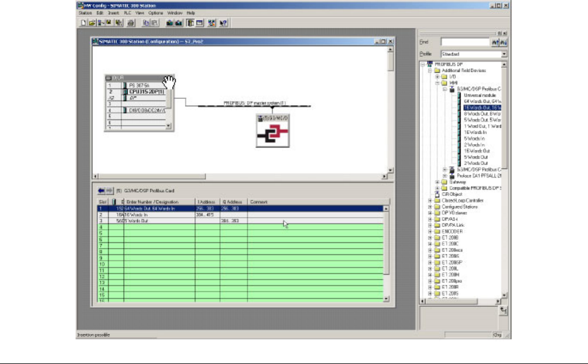Click the Find text field in catalog

[x=465, y=42]
